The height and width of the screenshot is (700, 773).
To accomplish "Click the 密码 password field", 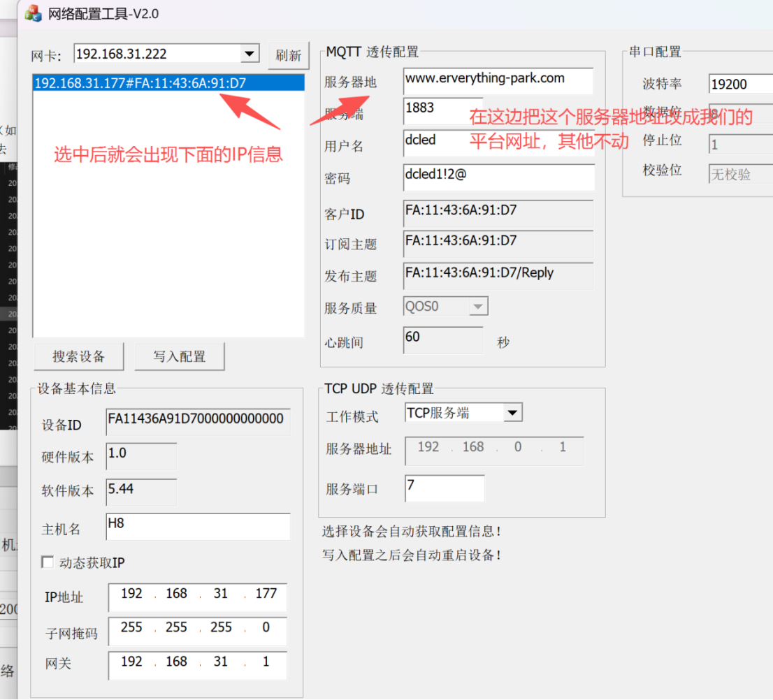I will [x=498, y=177].
